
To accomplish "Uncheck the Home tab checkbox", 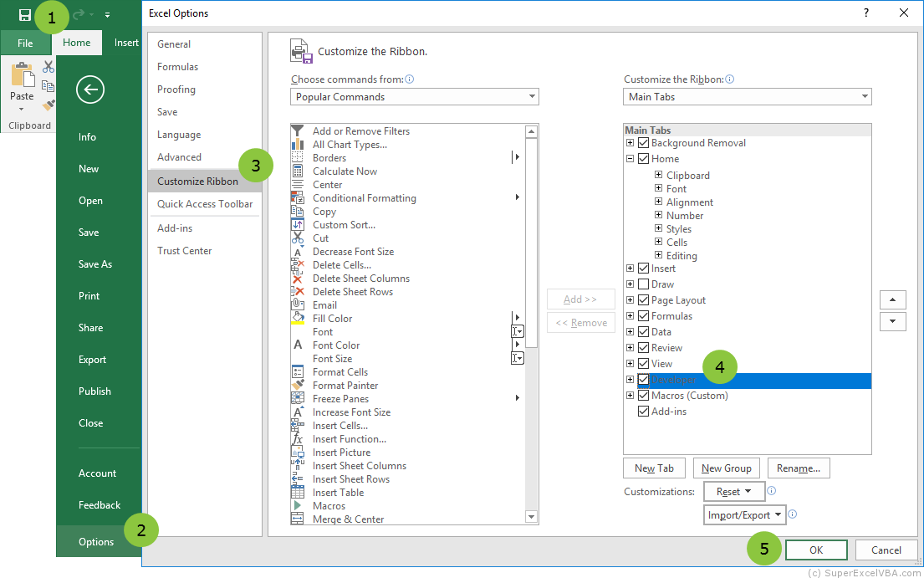I will tap(644, 158).
